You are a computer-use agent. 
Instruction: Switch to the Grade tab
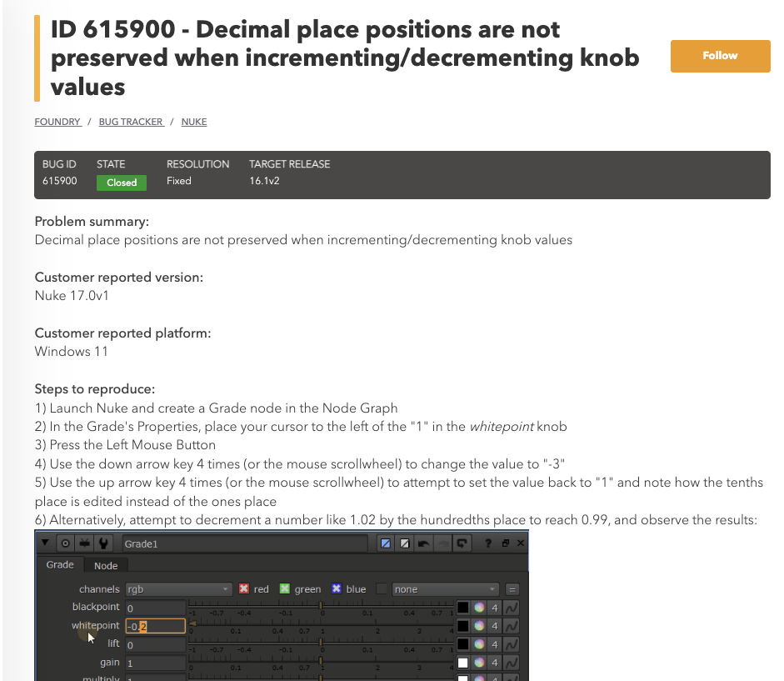[x=60, y=564]
